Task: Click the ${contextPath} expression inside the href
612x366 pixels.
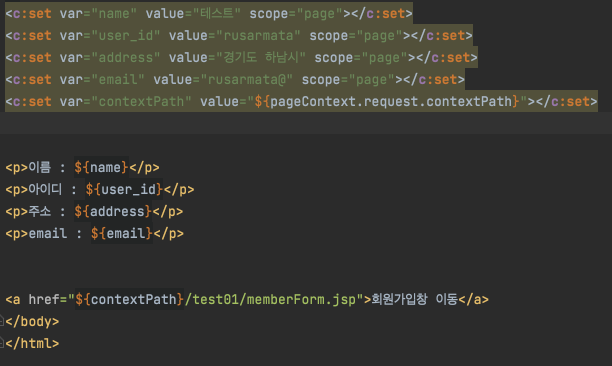Action: coord(130,299)
